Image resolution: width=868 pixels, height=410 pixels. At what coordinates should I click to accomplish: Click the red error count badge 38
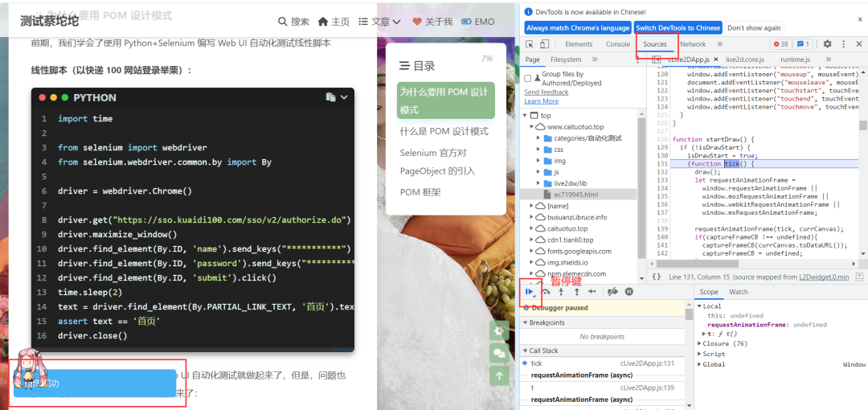tap(780, 43)
